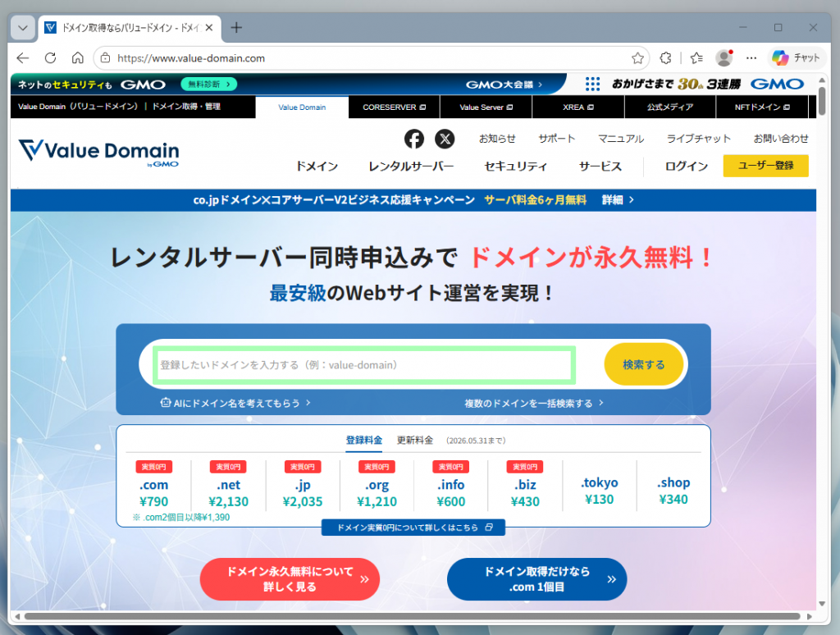840x635 pixels.
Task: Open the Copilot chat button
Action: point(796,58)
